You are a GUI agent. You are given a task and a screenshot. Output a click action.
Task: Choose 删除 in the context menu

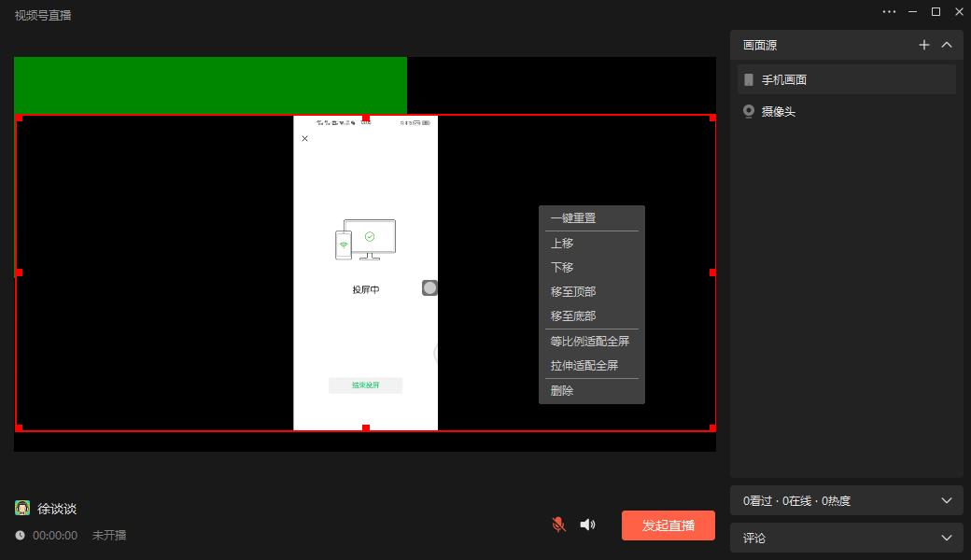564,390
